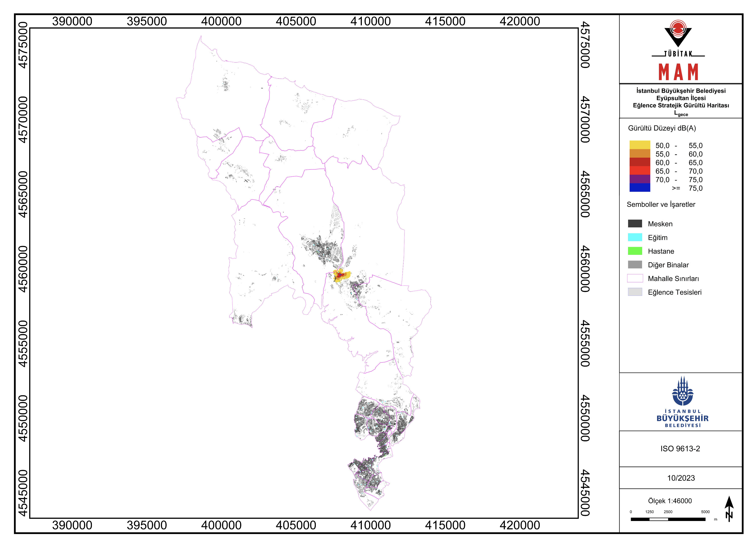Click the Mesken legend box
This screenshot has height=546, width=756.
coord(635,223)
